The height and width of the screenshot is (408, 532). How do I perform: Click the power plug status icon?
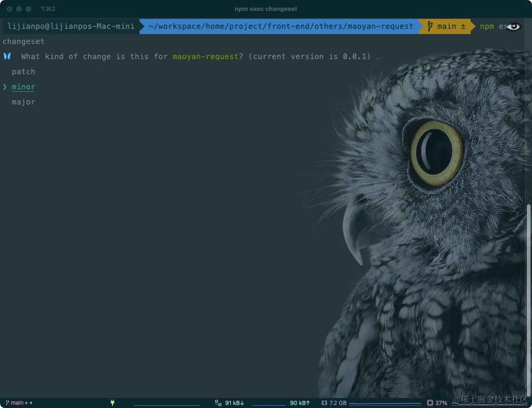(x=112, y=403)
